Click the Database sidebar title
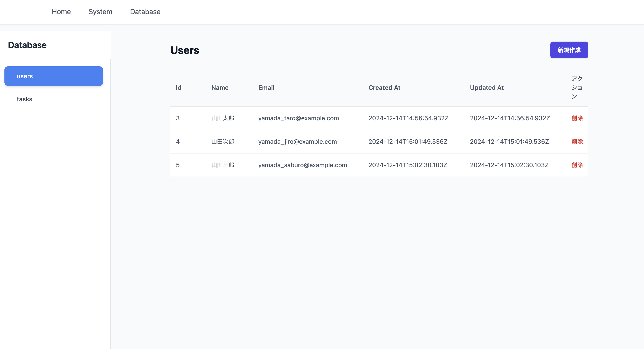The width and height of the screenshot is (644, 349). point(27,45)
